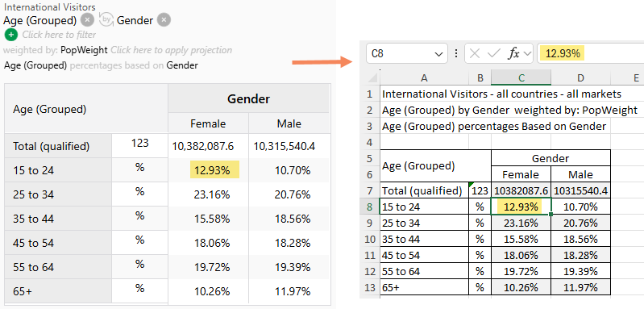Click Gender in the percentages based on line
This screenshot has width=644, height=309.
(x=182, y=65)
